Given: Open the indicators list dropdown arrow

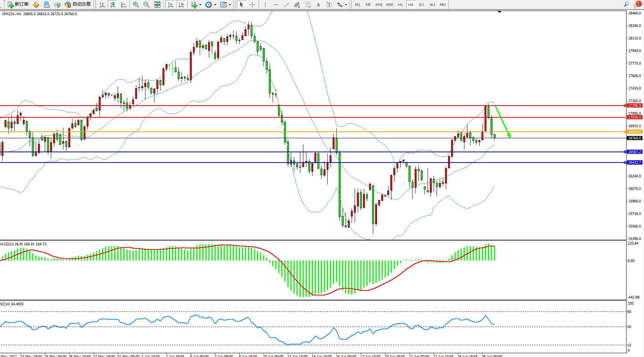Looking at the screenshot, I should click(x=200, y=5).
